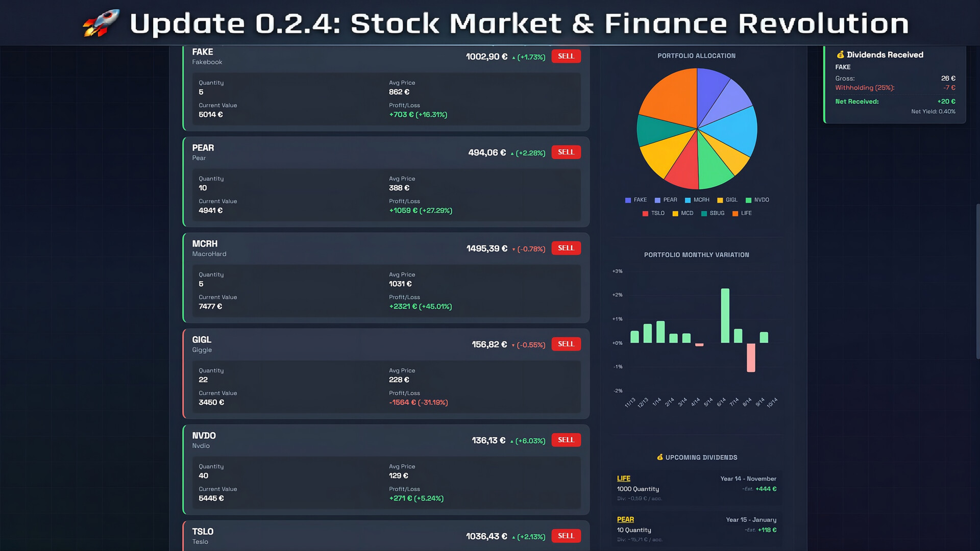Click the MCD legend color swatch
The height and width of the screenshot is (551, 980).
pyautogui.click(x=675, y=214)
